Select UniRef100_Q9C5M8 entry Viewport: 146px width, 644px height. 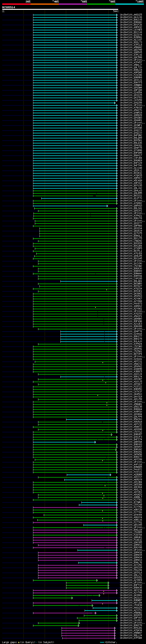coord(131,58)
